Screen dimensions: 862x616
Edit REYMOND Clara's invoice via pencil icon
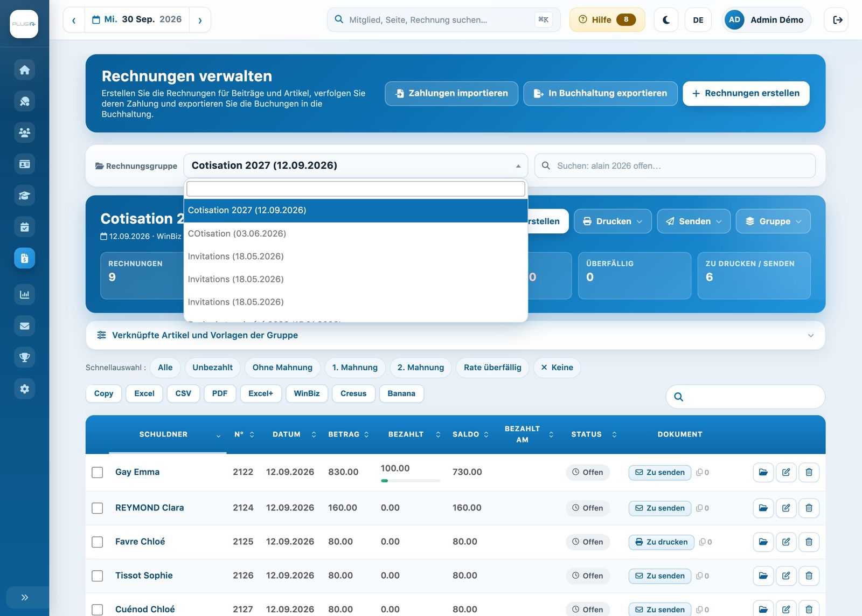786,508
